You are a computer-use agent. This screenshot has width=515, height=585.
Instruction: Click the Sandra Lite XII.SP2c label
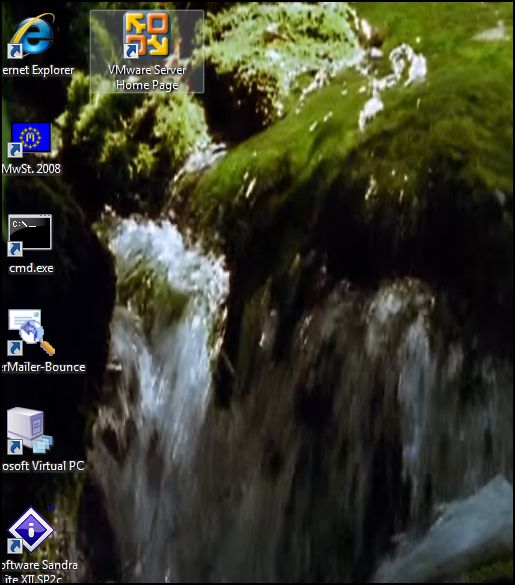pyautogui.click(x=40, y=572)
